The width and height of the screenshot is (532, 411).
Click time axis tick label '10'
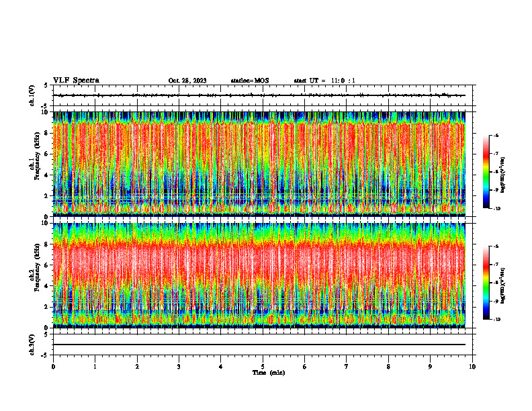coord(472,367)
